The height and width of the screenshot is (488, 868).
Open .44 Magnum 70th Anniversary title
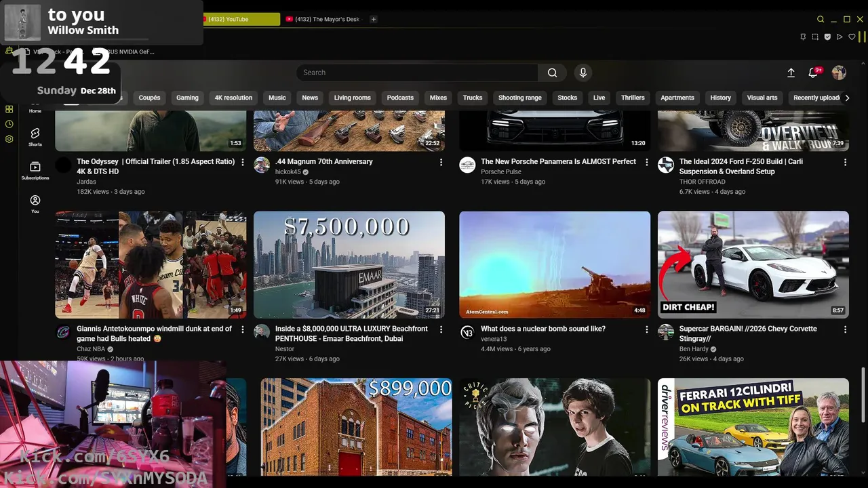tap(324, 161)
